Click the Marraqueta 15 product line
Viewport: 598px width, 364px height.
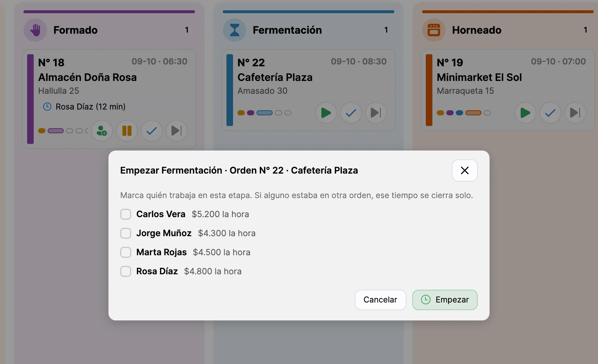(x=465, y=91)
